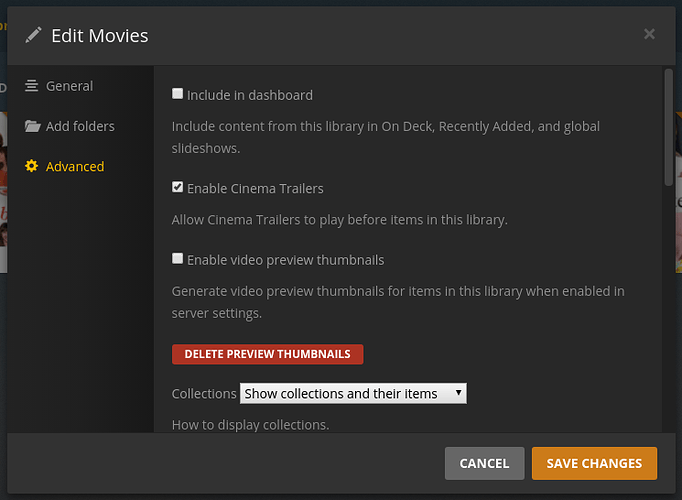The image size is (682, 500).
Task: Click the Enable Cinema Trailers label text
Action: tap(255, 189)
